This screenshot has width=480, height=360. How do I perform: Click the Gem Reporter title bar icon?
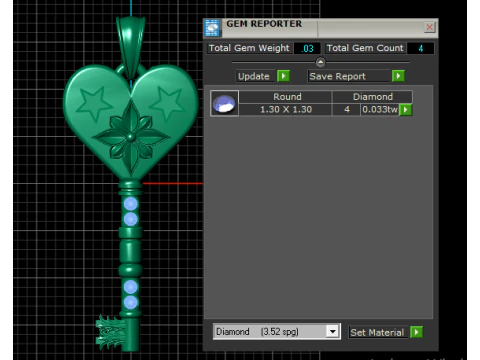click(212, 28)
